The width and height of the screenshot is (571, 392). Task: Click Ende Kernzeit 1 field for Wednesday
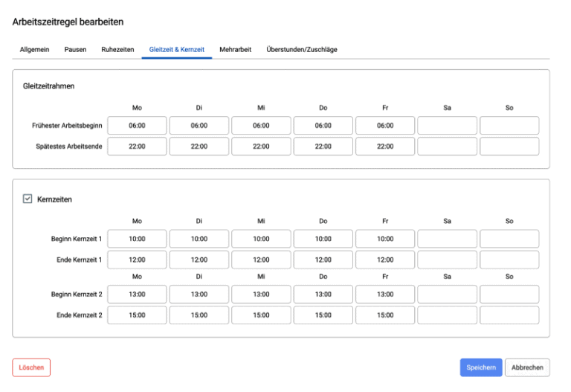261,260
